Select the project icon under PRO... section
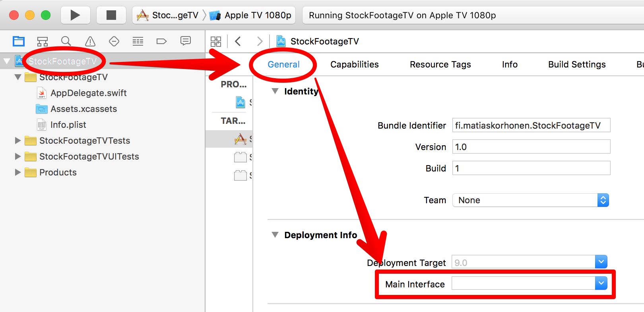Viewport: 644px width, 312px height. tap(241, 102)
